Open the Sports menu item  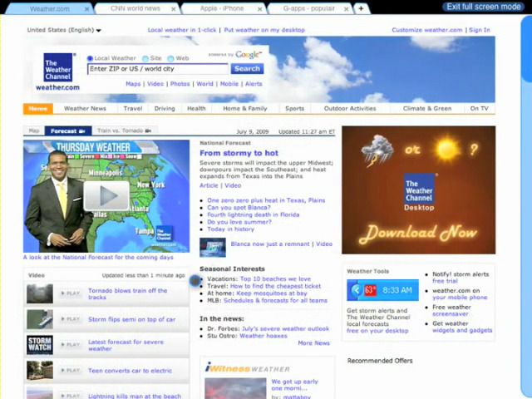coord(294,109)
